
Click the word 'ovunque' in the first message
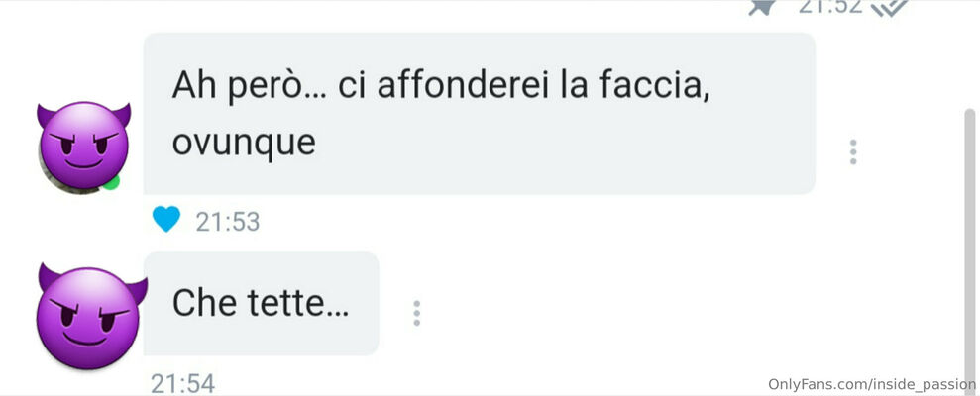[x=244, y=144]
